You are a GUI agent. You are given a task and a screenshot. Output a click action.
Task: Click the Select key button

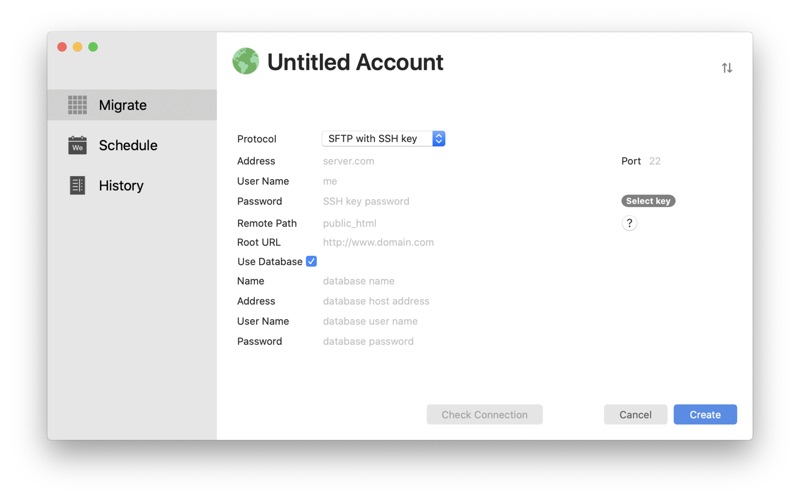648,201
